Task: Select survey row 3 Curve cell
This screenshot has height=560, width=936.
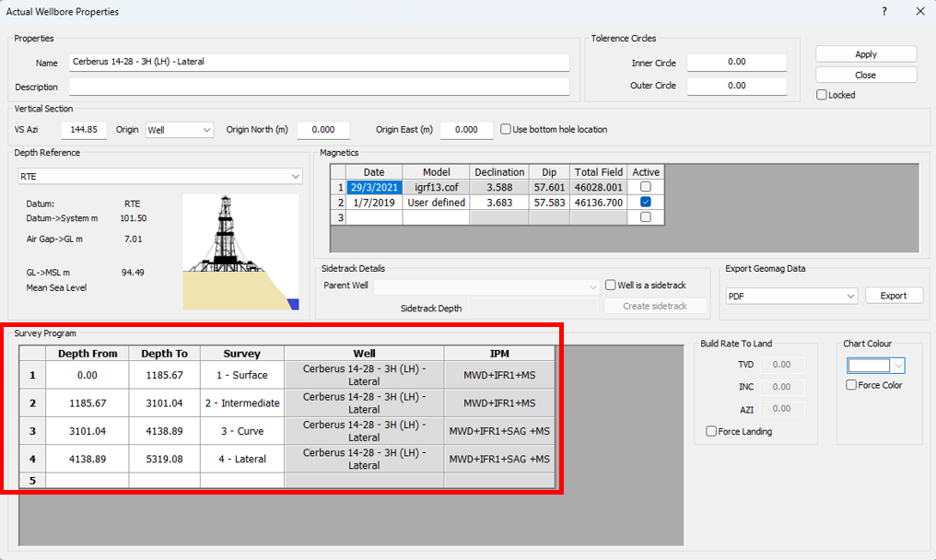Action: [x=242, y=431]
